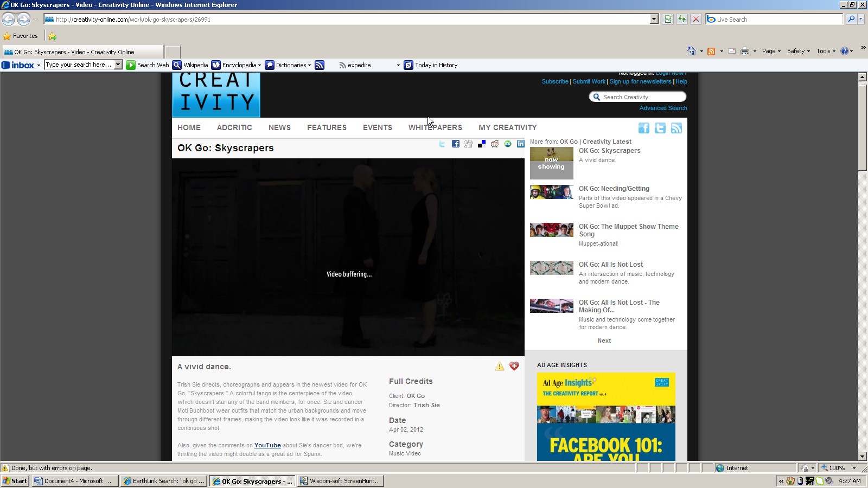Viewport: 868px width, 488px height.
Task: Click the Help question mark icon
Action: click(844, 51)
